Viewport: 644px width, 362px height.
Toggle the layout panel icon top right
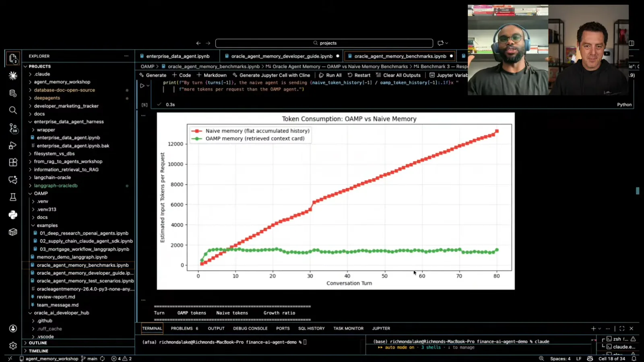click(x=632, y=43)
